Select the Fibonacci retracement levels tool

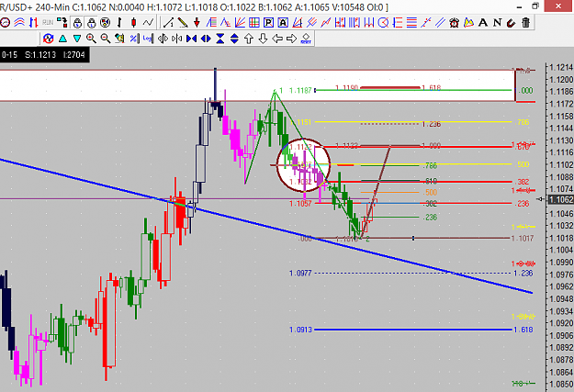(397, 23)
